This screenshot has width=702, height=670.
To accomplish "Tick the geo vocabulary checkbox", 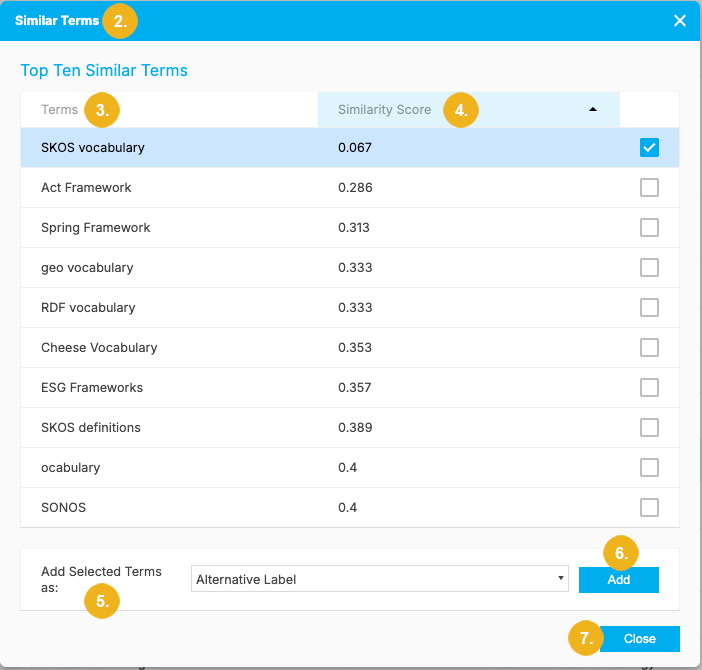I will 649,268.
